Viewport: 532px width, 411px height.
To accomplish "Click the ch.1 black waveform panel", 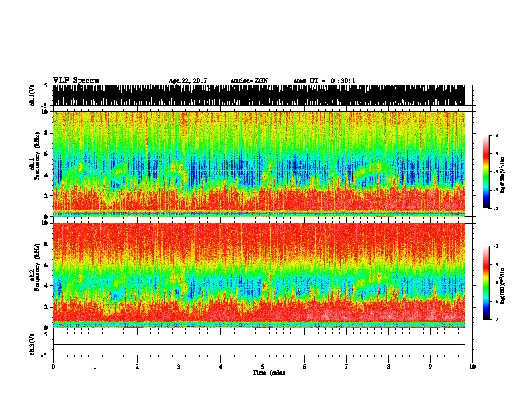I will (x=259, y=95).
